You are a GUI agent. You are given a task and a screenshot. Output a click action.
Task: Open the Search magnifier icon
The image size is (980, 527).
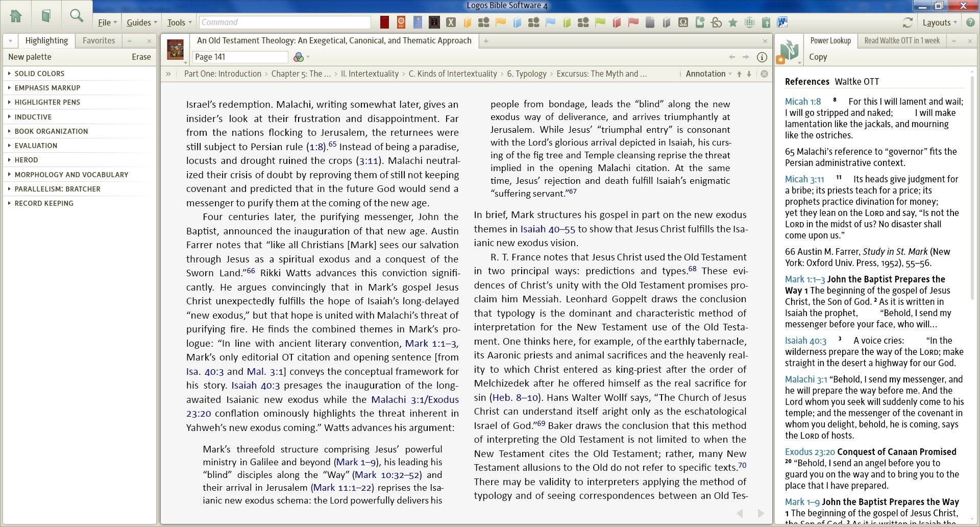pos(77,16)
